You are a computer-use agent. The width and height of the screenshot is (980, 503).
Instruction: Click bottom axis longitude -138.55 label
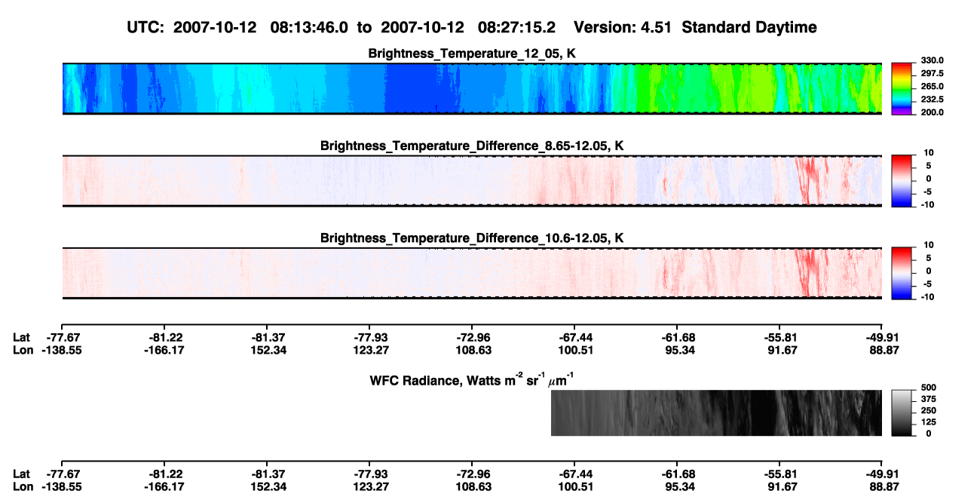click(x=63, y=486)
